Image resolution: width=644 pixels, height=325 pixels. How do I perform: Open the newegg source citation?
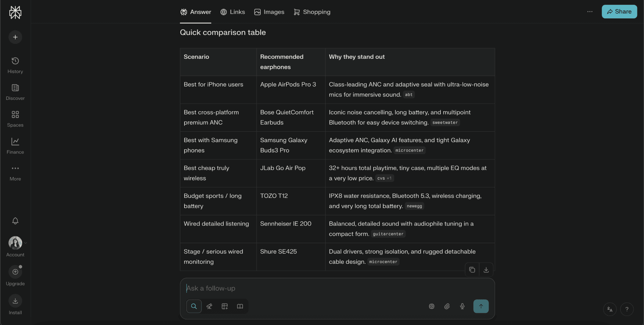pos(414,206)
